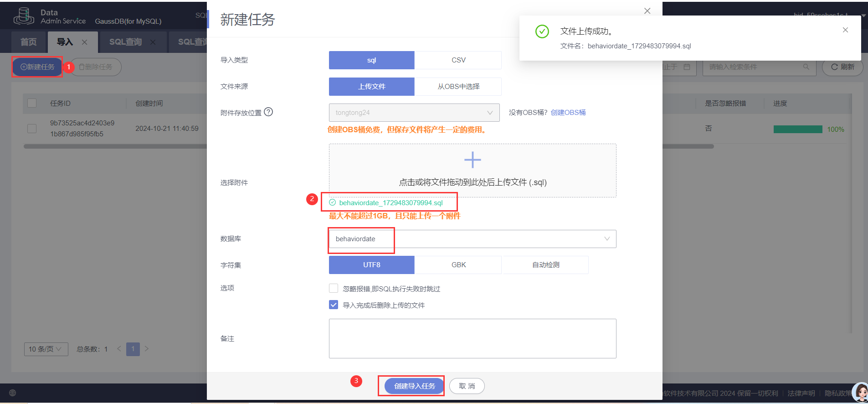
Task: Click the green check icon beside the uploaded sql file
Action: 332,202
